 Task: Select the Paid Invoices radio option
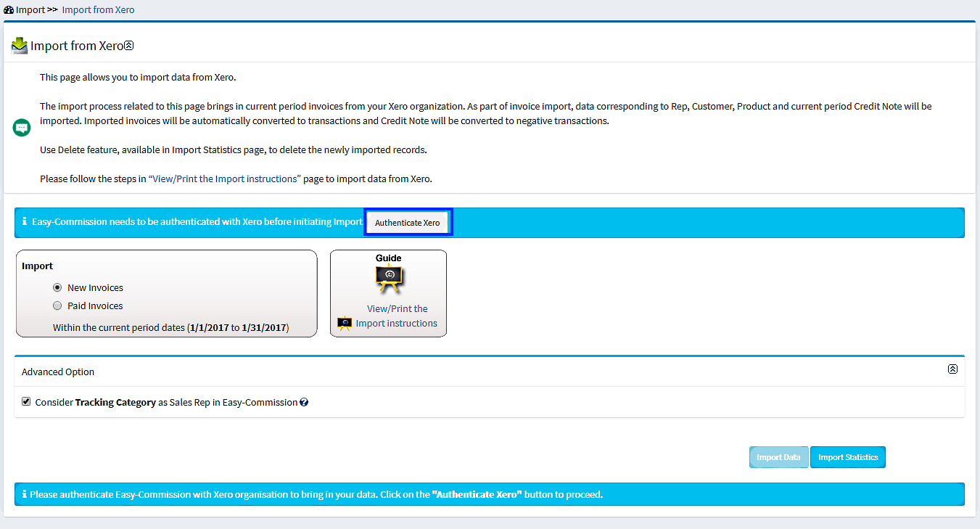57,305
